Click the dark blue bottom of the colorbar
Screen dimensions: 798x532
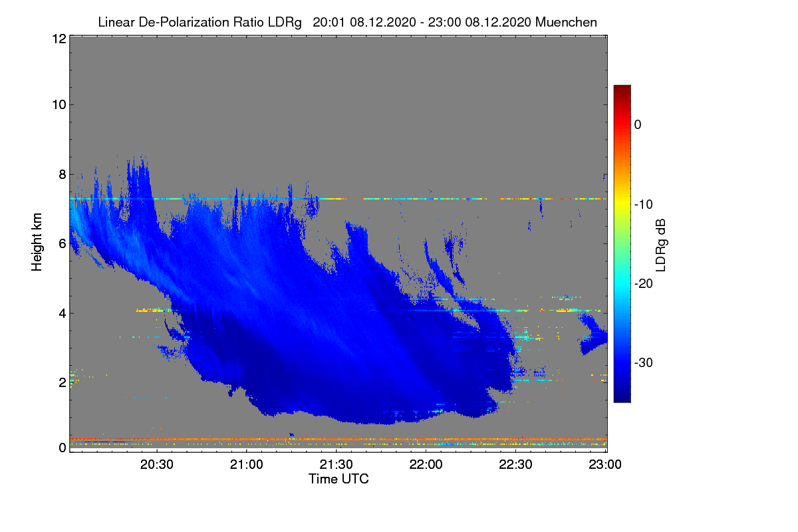click(622, 396)
